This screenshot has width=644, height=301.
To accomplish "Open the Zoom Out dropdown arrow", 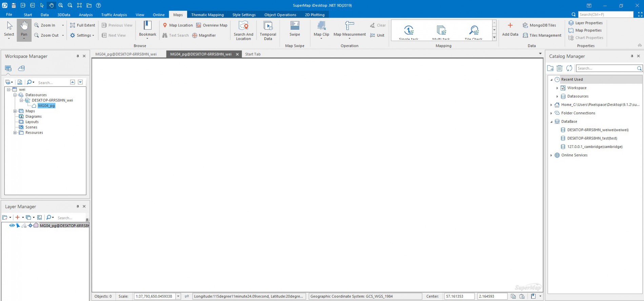I will pos(63,35).
